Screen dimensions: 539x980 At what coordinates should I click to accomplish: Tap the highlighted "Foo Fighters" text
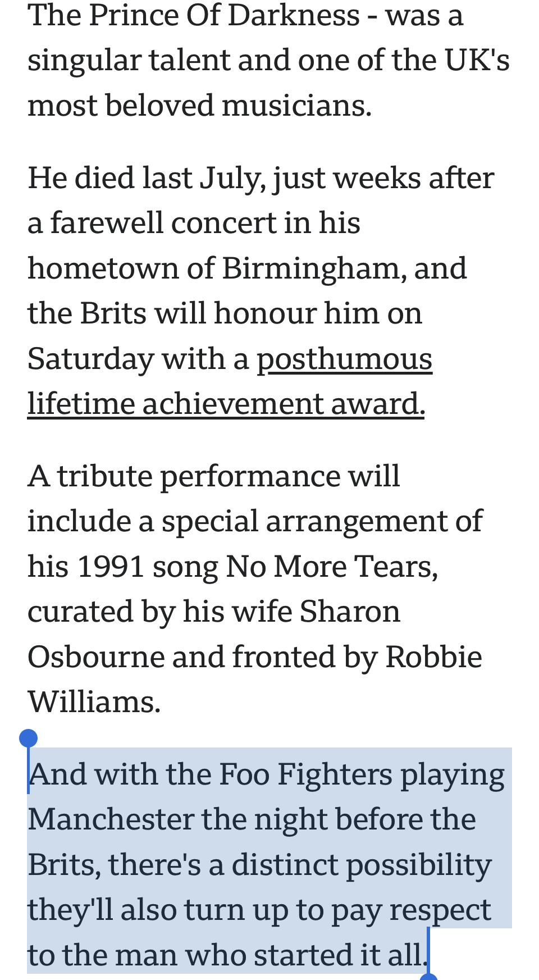pos(305,774)
